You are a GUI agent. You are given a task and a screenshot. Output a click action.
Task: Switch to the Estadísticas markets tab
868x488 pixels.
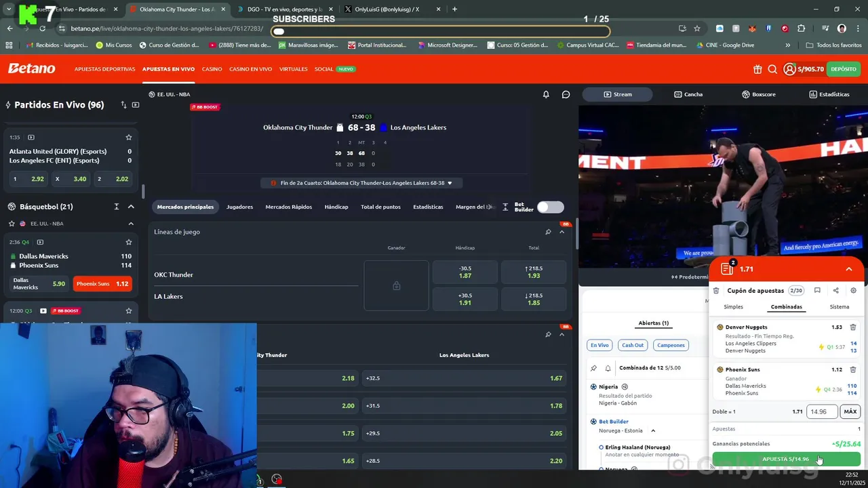pos(428,207)
